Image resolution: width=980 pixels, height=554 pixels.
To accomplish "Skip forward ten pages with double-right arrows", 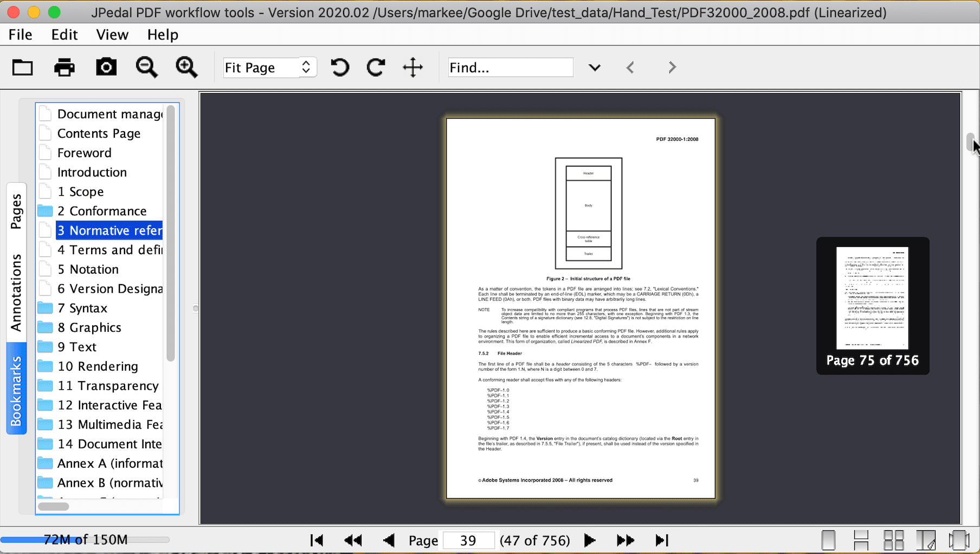I will [x=626, y=540].
